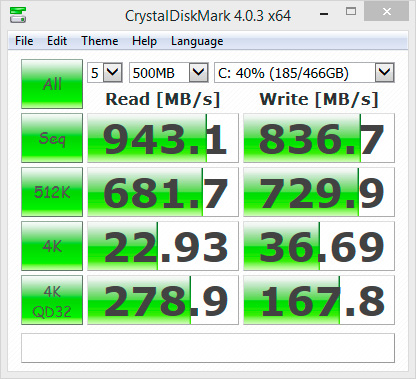Image resolution: width=416 pixels, height=379 pixels.
Task: Click the 4K QD32 write result 167.8
Action: point(319,300)
